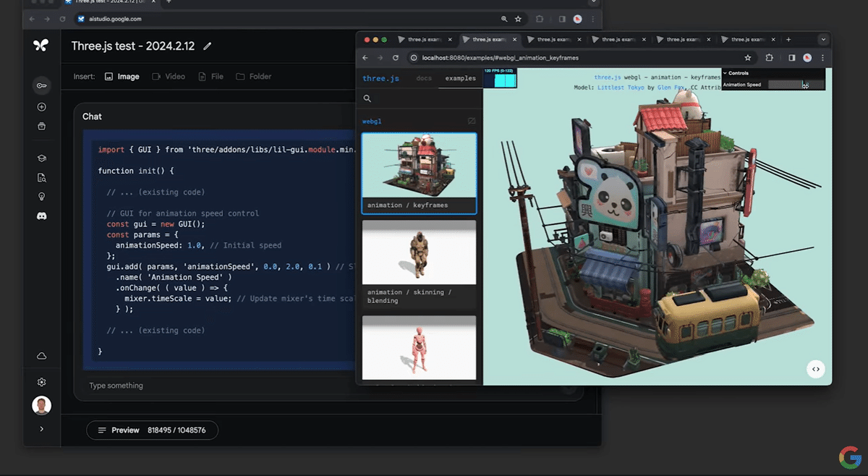Click the view source code button
868x476 pixels.
(x=815, y=369)
